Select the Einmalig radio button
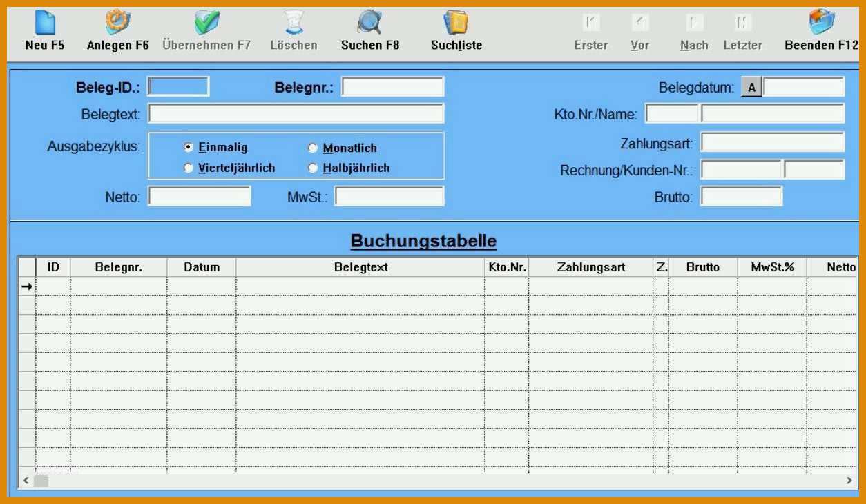The height and width of the screenshot is (504, 866). coord(188,148)
